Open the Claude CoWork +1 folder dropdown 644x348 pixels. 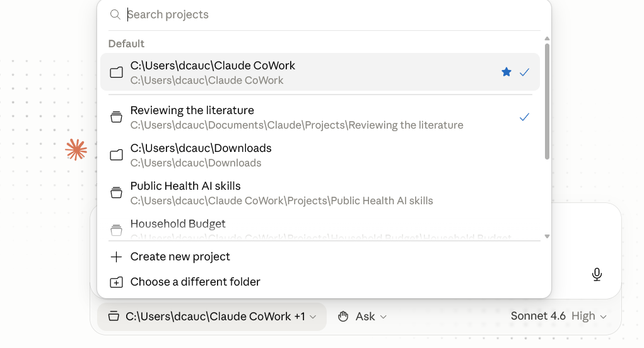pyautogui.click(x=212, y=316)
